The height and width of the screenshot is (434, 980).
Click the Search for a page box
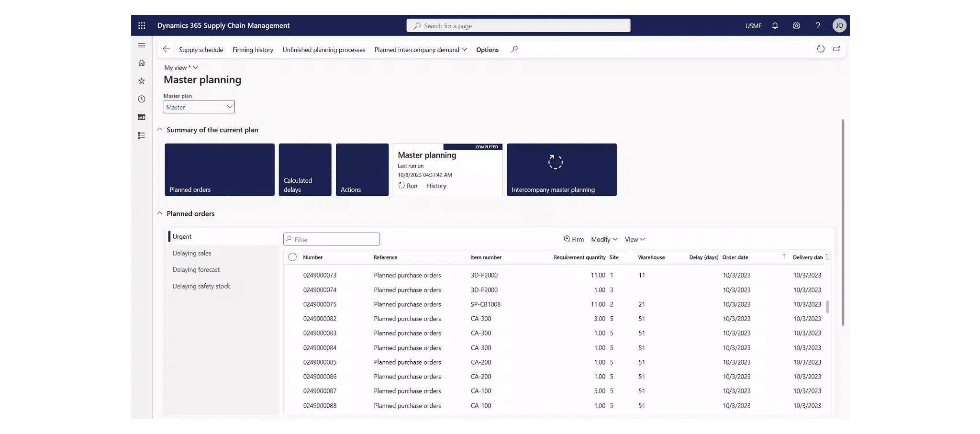(518, 25)
